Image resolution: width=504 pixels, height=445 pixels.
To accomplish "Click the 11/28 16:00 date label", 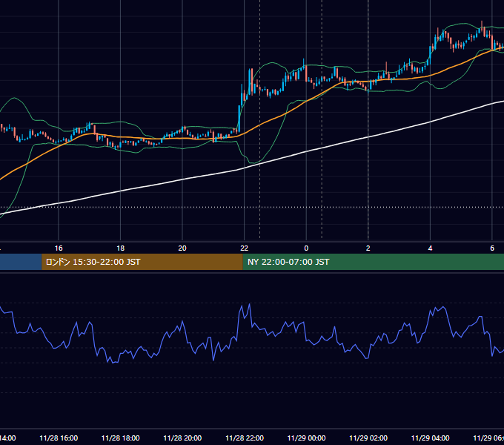I will [59, 438].
